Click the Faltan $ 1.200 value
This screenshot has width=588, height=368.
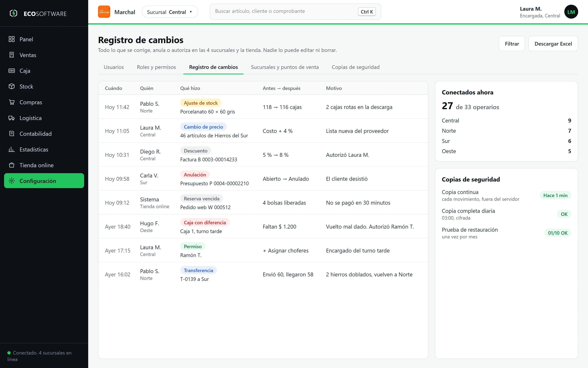tap(280, 227)
